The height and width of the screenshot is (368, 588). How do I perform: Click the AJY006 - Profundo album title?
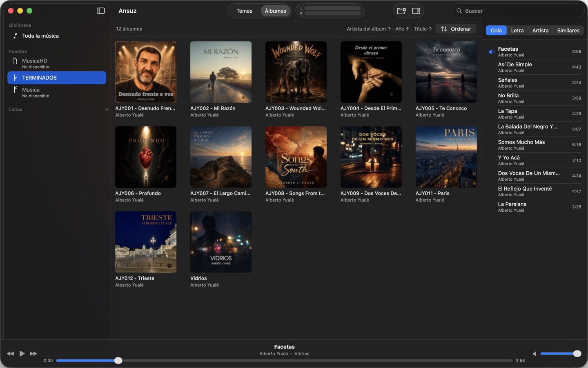click(x=138, y=193)
